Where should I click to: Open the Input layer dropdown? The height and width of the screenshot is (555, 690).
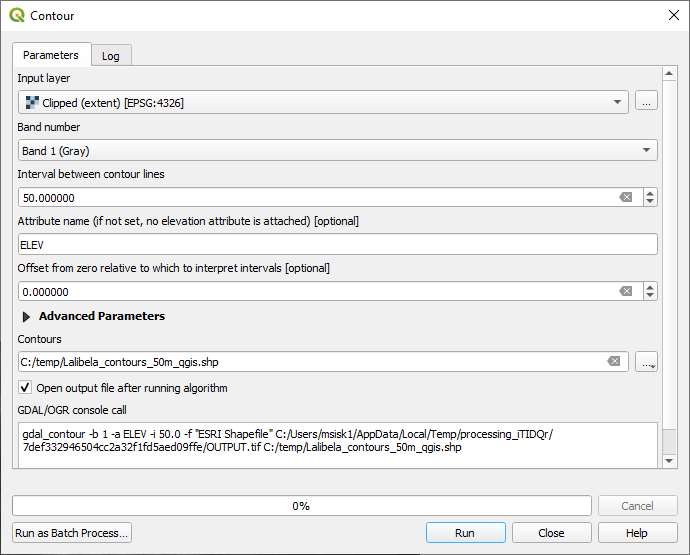click(x=323, y=102)
